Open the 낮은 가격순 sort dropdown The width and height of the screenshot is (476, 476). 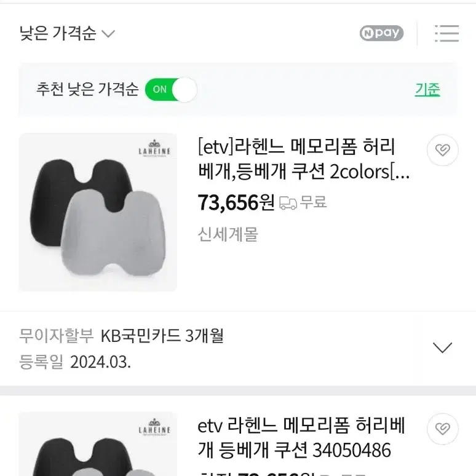pyautogui.click(x=67, y=33)
